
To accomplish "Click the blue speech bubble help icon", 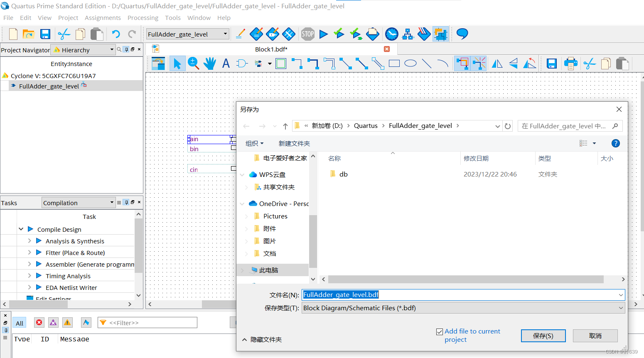I will pos(462,34).
